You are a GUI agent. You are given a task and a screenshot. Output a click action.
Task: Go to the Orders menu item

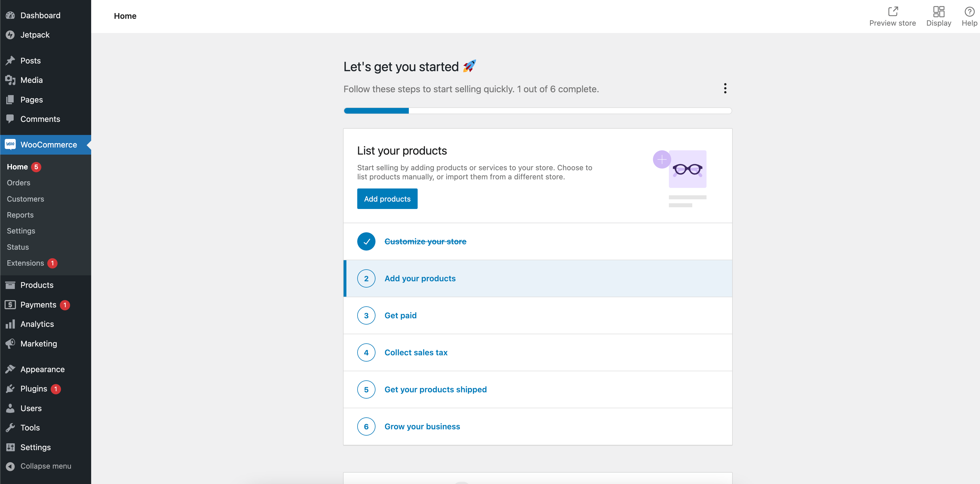(18, 182)
